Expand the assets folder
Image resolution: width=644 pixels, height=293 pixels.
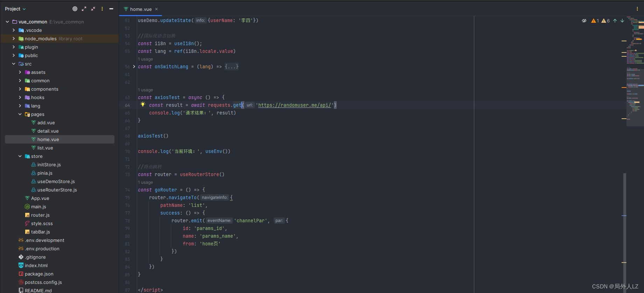click(20, 72)
